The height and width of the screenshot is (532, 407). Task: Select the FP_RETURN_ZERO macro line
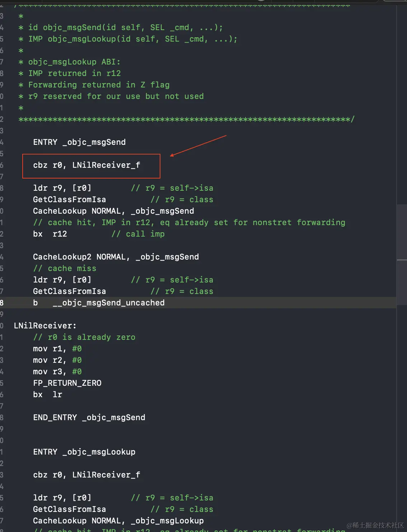[x=67, y=383]
